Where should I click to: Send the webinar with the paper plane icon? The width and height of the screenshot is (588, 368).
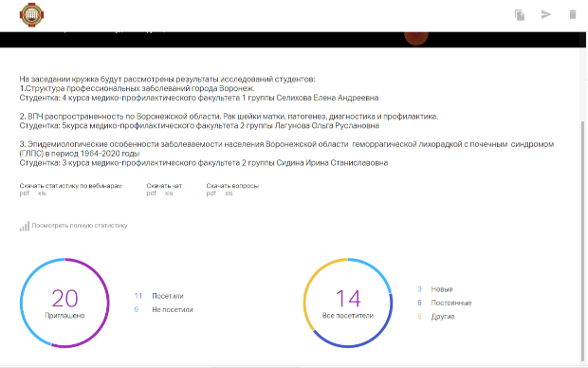[x=546, y=14]
